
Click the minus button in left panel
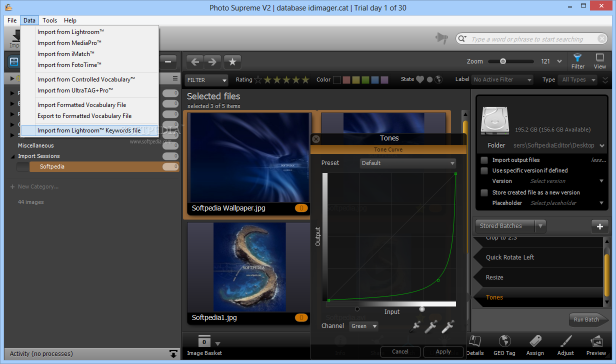pos(168,62)
